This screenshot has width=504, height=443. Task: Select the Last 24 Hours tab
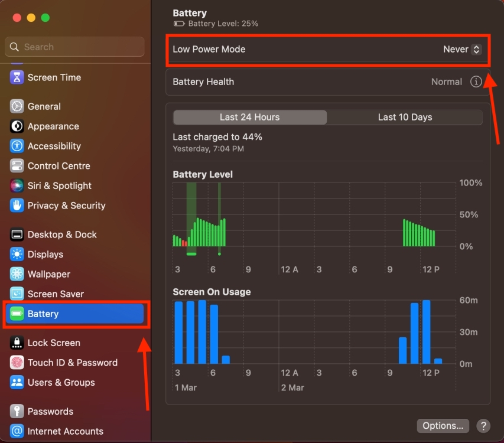(249, 117)
